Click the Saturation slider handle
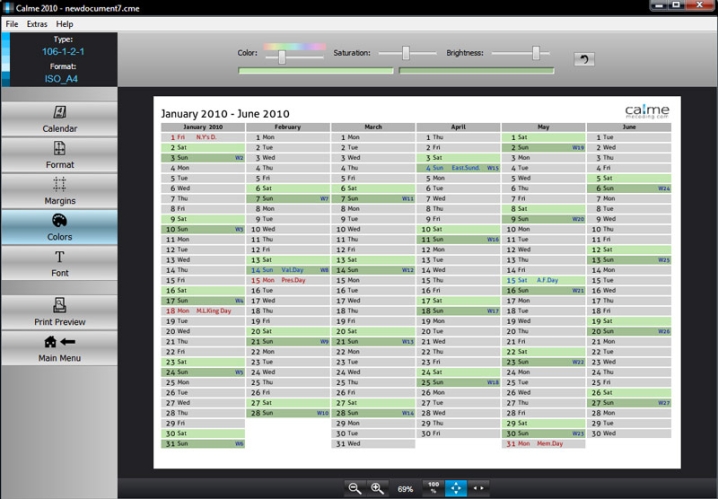This screenshot has height=499, width=718. (408, 52)
